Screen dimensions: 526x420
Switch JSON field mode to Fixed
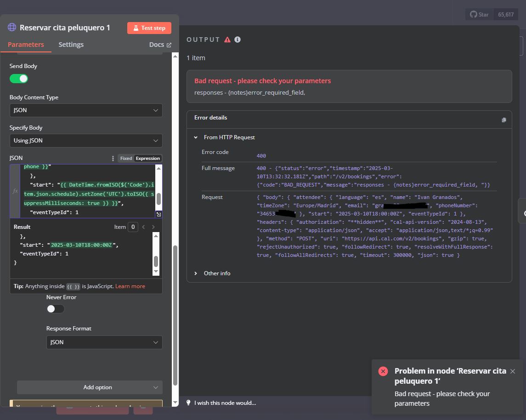point(126,159)
